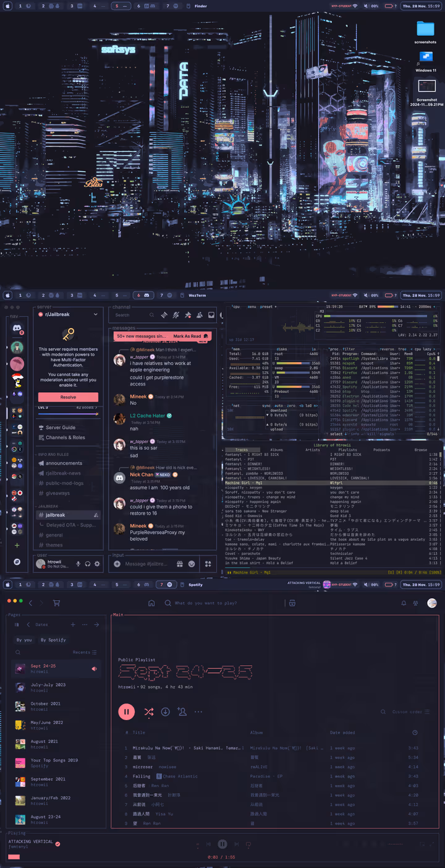The width and height of the screenshot is (445, 868).
Task: Open btop menu option
Action: click(252, 306)
